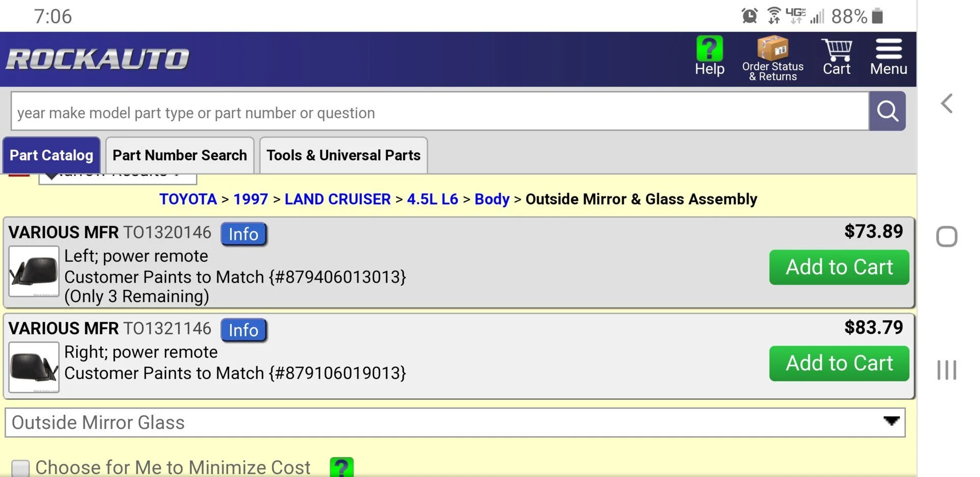
Task: Click the magnifying glass search button
Action: (x=888, y=111)
